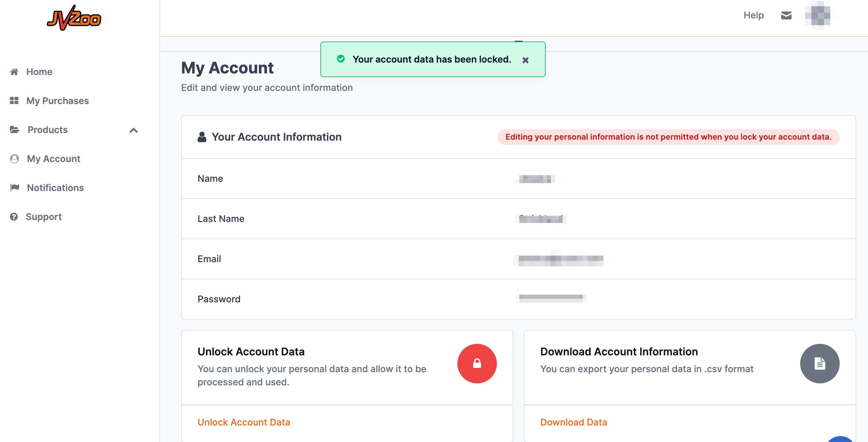The height and width of the screenshot is (442, 868).
Task: Click the green success checkmark icon
Action: [341, 59]
